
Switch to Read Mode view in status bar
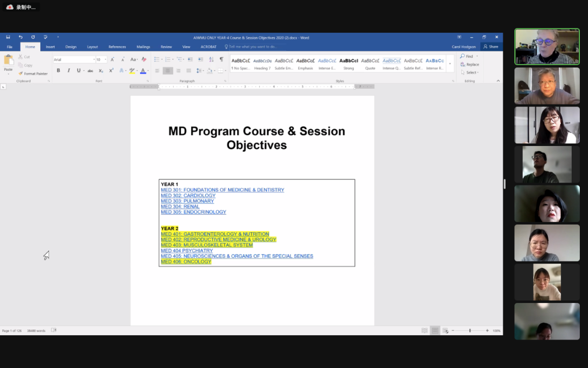point(424,330)
